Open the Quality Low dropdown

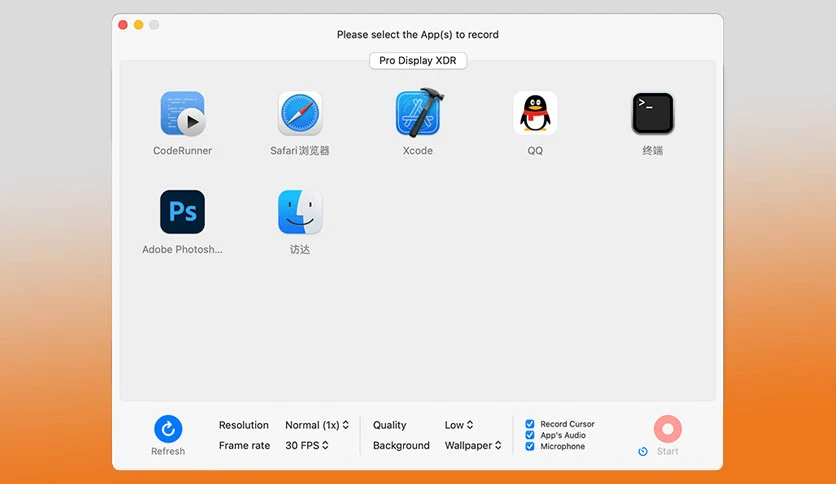pos(459,425)
